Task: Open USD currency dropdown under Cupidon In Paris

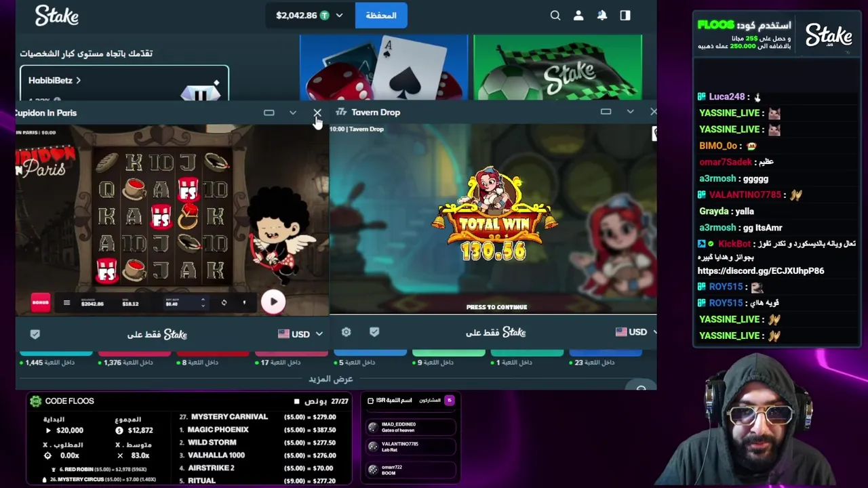Action: tap(300, 333)
